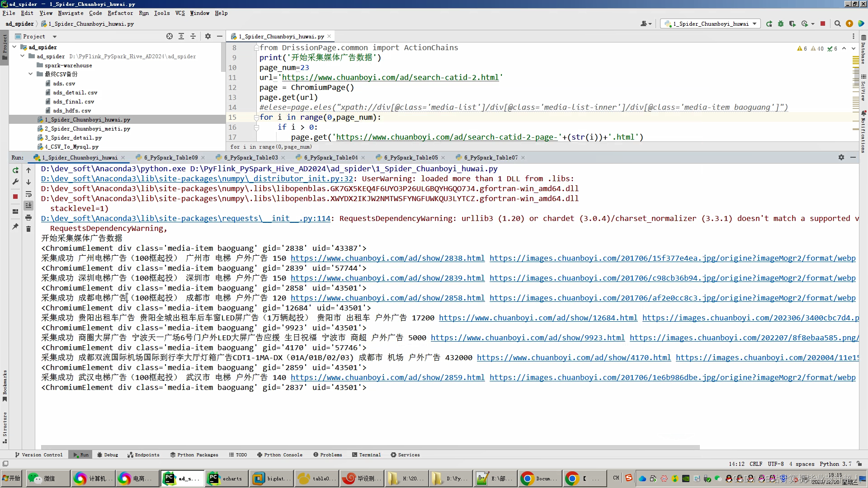Click the Debug bug icon in toolbar
This screenshot has width=868, height=488.
781,23
